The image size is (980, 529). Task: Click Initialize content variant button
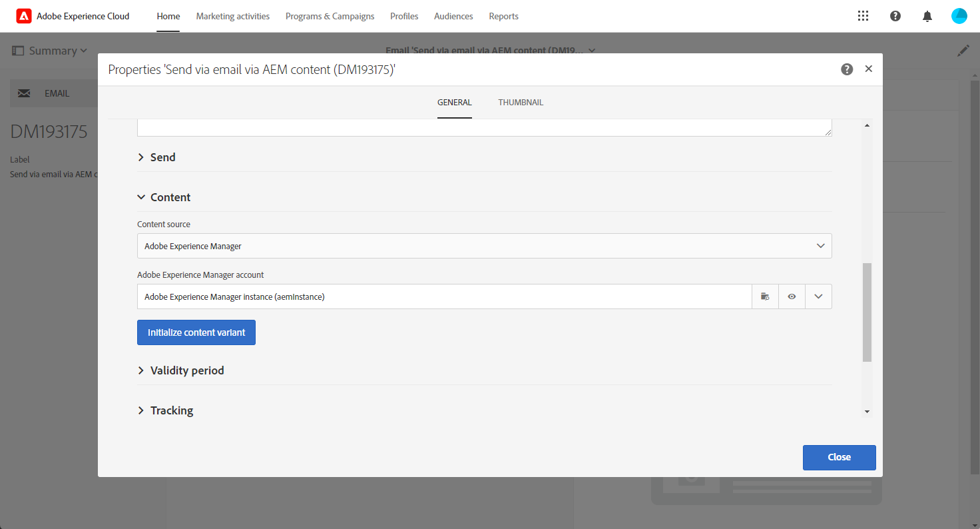[196, 332]
